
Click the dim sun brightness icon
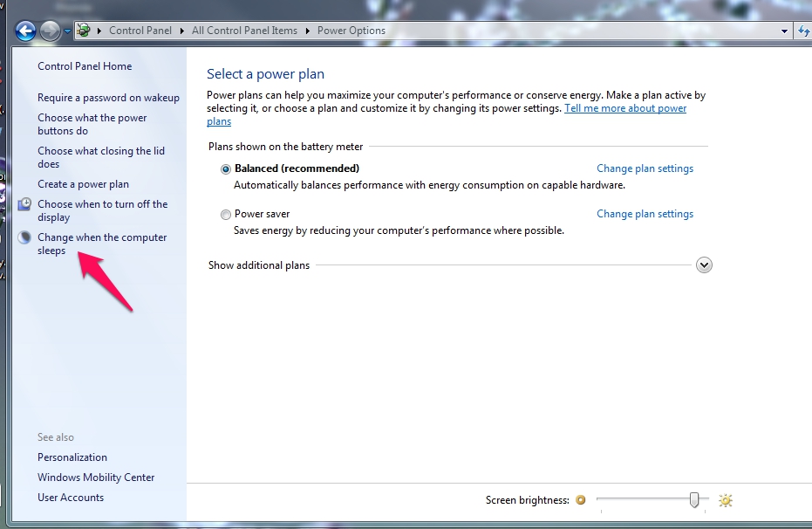click(x=581, y=500)
